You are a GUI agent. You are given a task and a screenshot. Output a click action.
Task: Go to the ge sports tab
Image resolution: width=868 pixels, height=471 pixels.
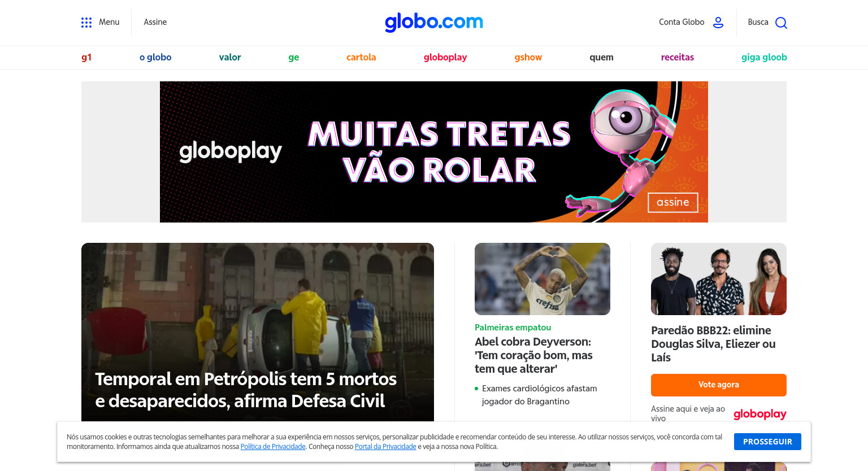[x=294, y=57]
